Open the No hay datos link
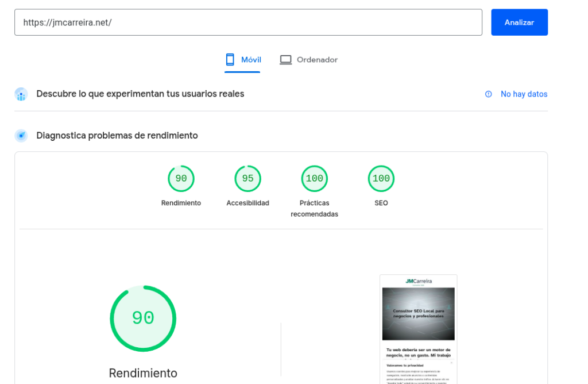The height and width of the screenshot is (384, 588). [x=524, y=94]
